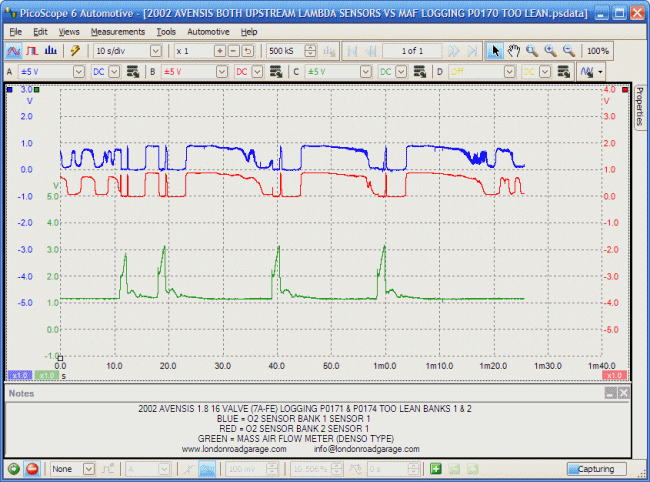This screenshot has width=650, height=482.
Task: Open channel A options button
Action: 133,72
